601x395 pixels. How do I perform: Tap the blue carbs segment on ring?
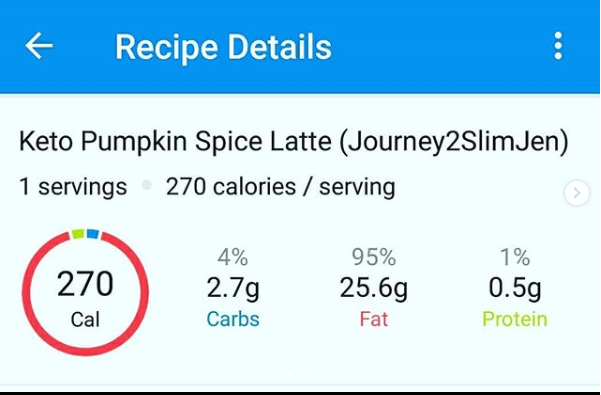[x=93, y=234]
